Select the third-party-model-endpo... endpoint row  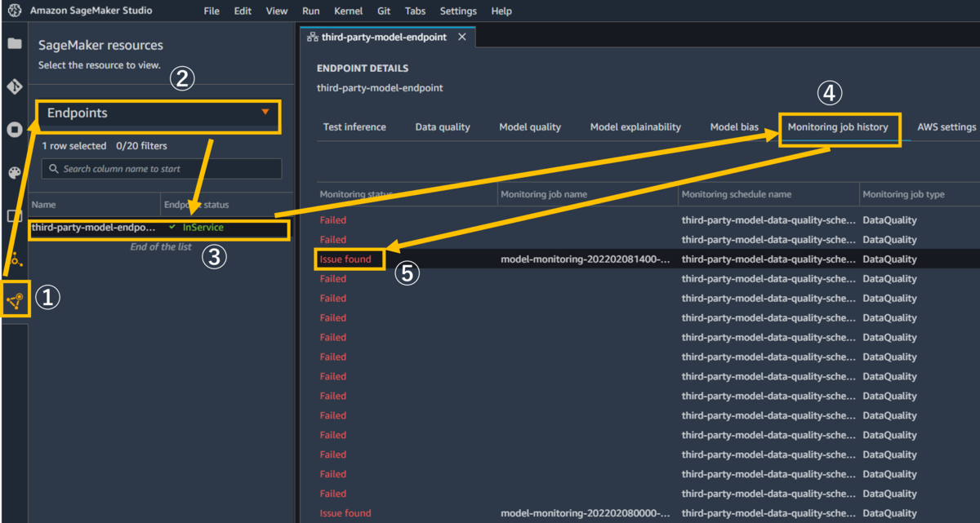[159, 228]
